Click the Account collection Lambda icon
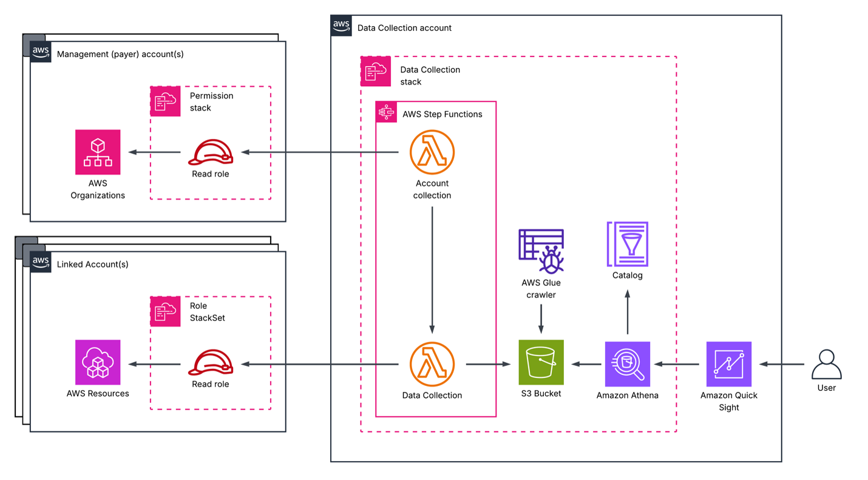The height and width of the screenshot is (480, 868). 432,152
